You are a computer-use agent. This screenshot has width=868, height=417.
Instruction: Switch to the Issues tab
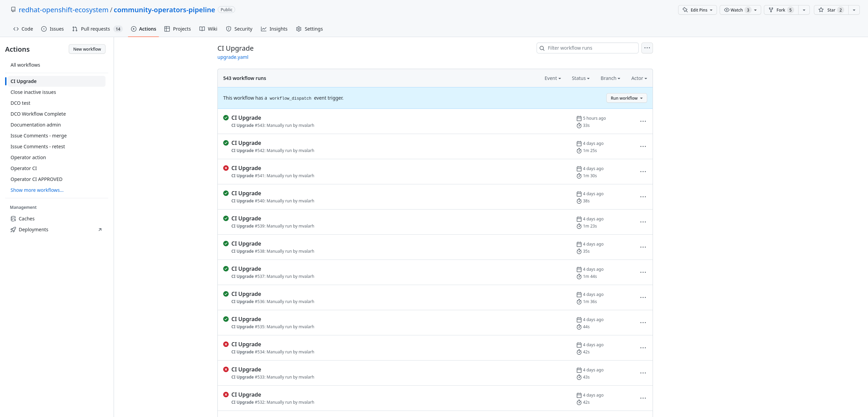tap(52, 29)
